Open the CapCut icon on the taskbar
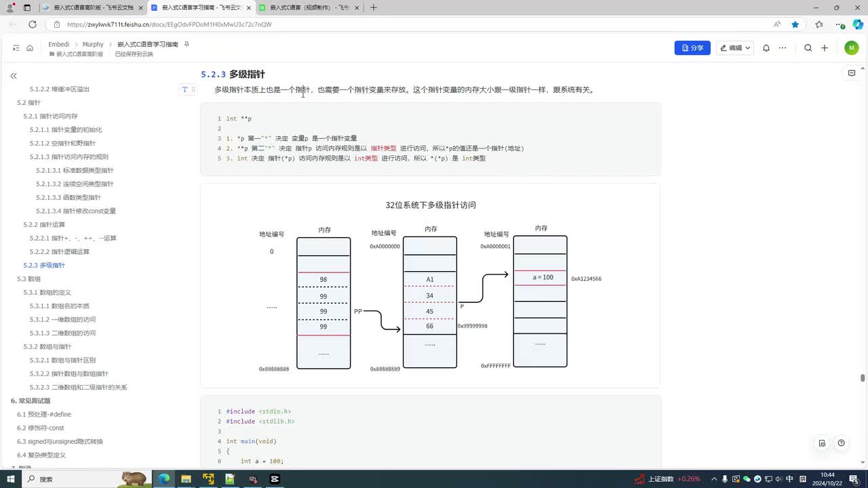Viewport: 868px width, 488px height. 275,479
